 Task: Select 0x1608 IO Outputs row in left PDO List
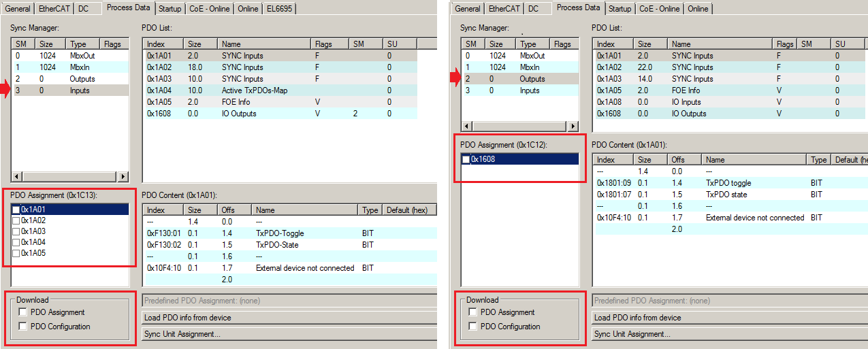click(x=280, y=114)
